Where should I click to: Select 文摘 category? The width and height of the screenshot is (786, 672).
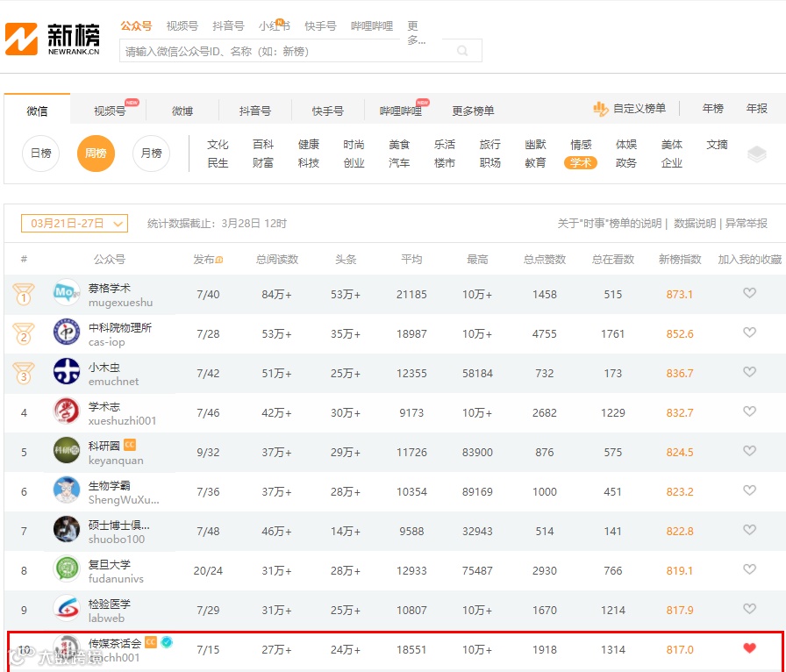pos(717,145)
